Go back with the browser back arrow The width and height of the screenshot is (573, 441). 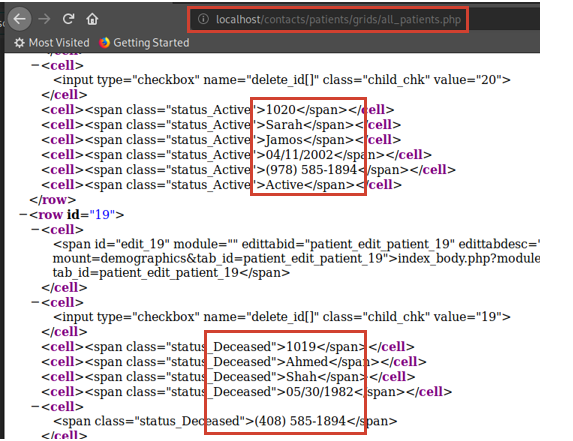click(19, 19)
